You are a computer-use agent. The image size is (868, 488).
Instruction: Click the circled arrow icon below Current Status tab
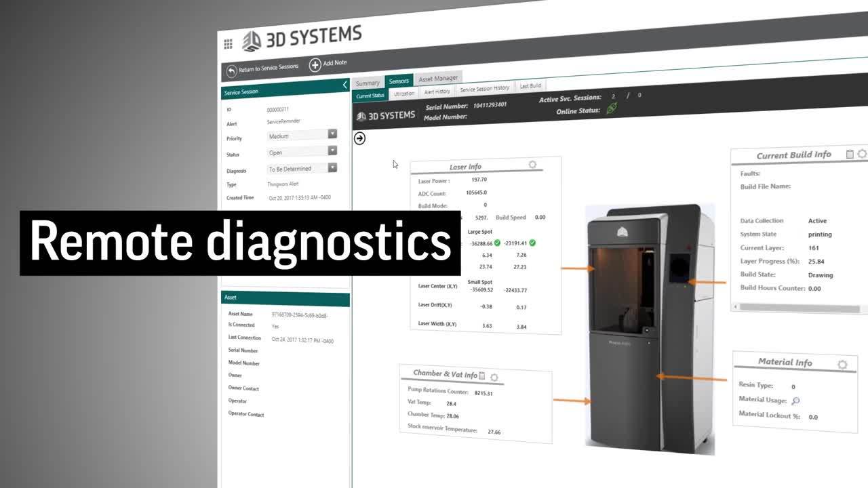tap(359, 138)
